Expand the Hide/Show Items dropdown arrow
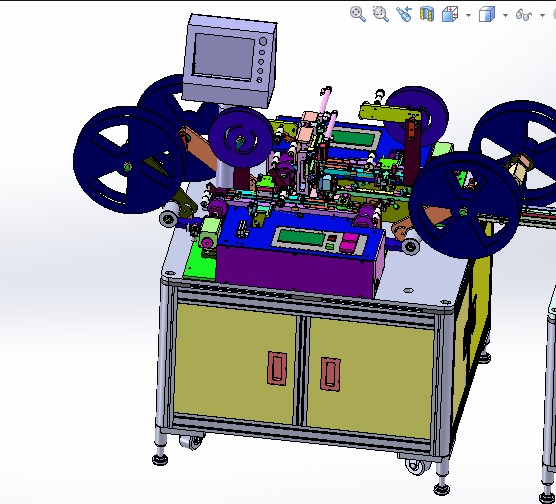The height and width of the screenshot is (504, 556). [542, 15]
